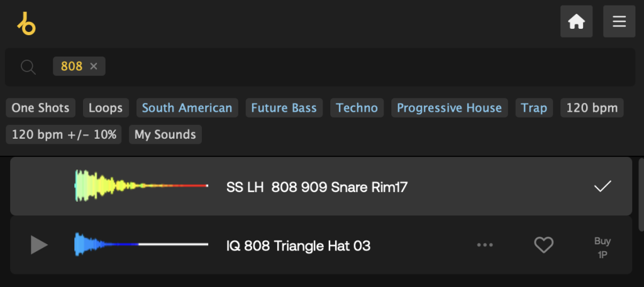Screen dimensions: 644x287
Task: Remove the 808 search tag
Action: [94, 67]
